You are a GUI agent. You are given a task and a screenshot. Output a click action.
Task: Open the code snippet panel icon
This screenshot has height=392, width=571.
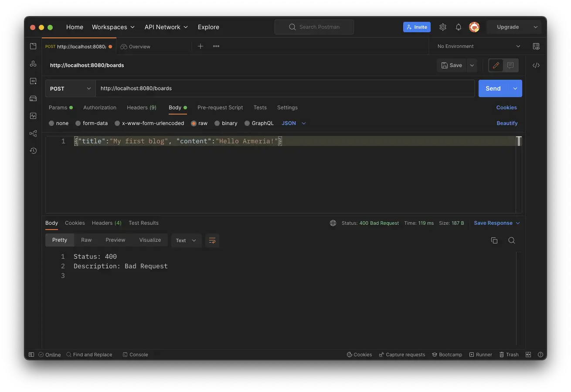pos(536,65)
